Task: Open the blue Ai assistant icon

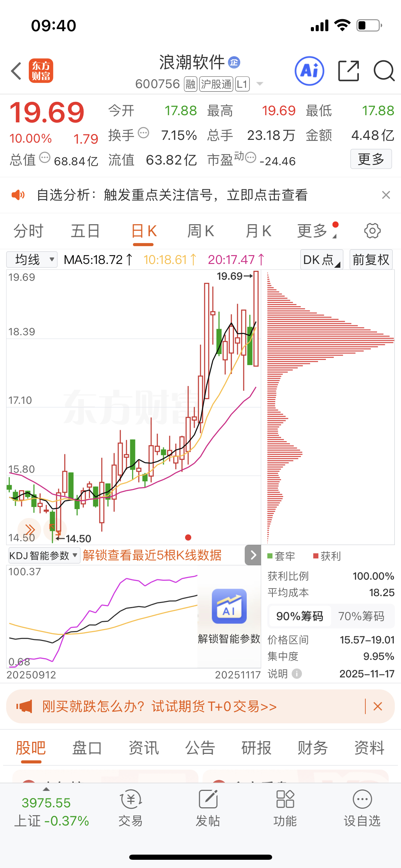Action: point(309,71)
